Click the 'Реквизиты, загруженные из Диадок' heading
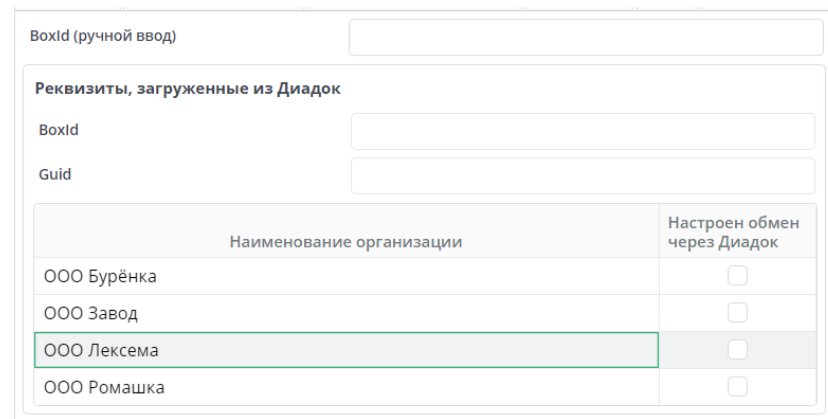 tap(189, 88)
